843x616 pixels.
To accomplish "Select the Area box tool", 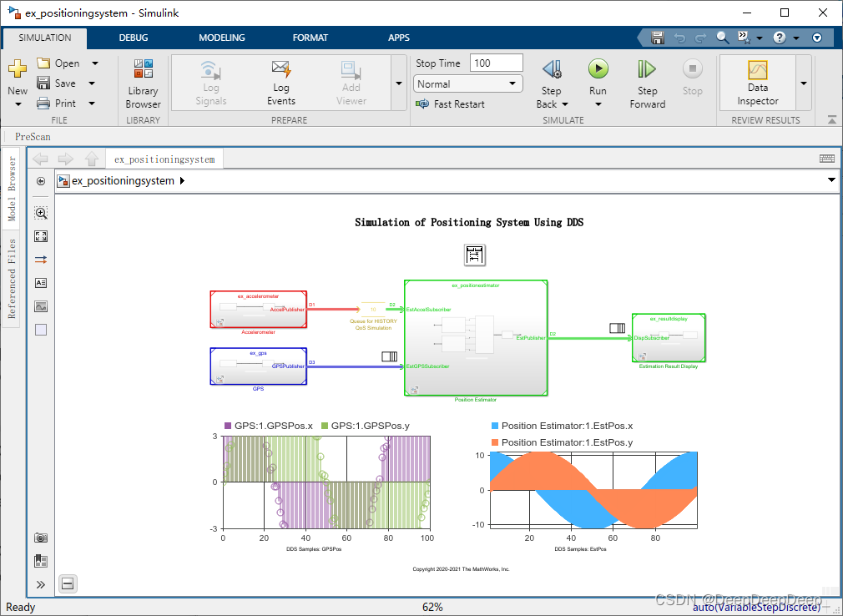I will (x=41, y=330).
